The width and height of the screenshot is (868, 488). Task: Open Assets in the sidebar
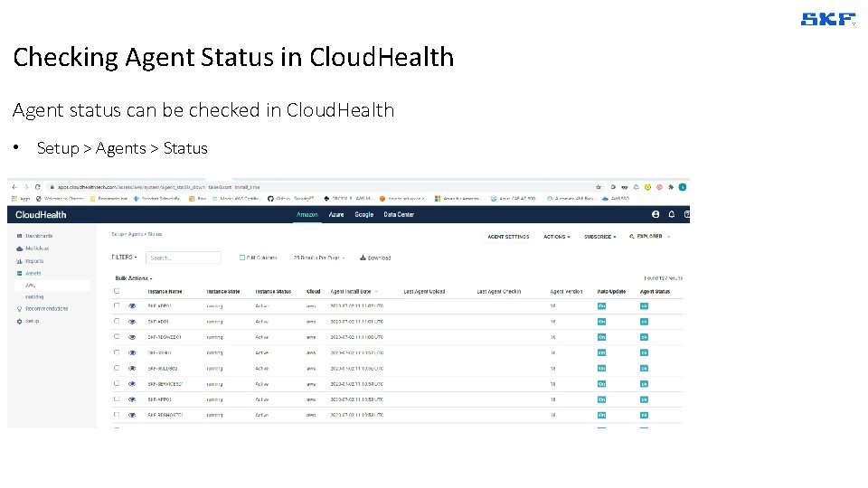coord(33,273)
